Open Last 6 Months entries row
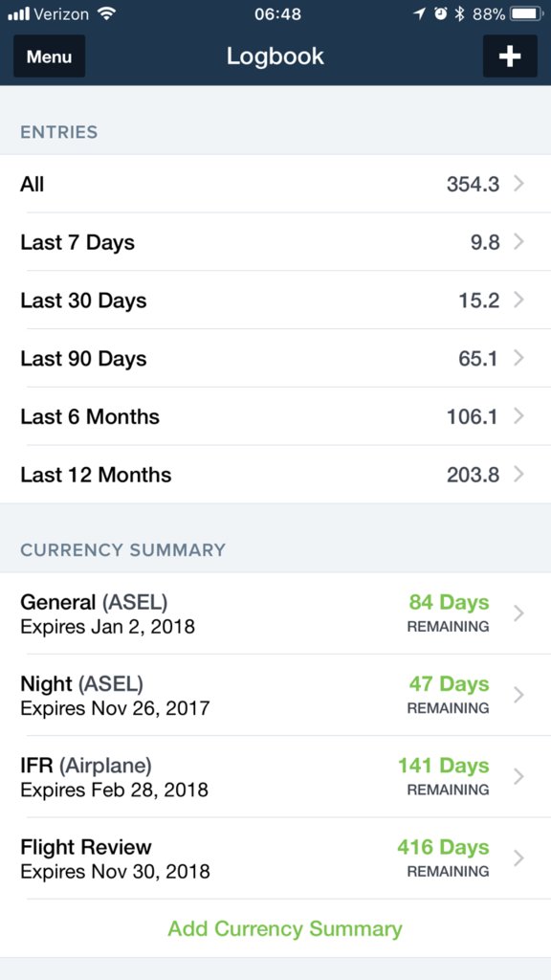 click(275, 416)
